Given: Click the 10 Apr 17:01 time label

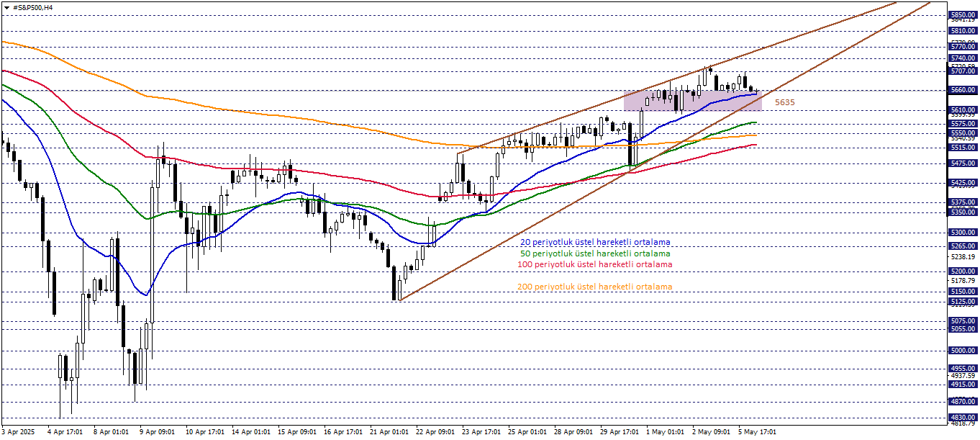Looking at the screenshot, I should (204, 432).
